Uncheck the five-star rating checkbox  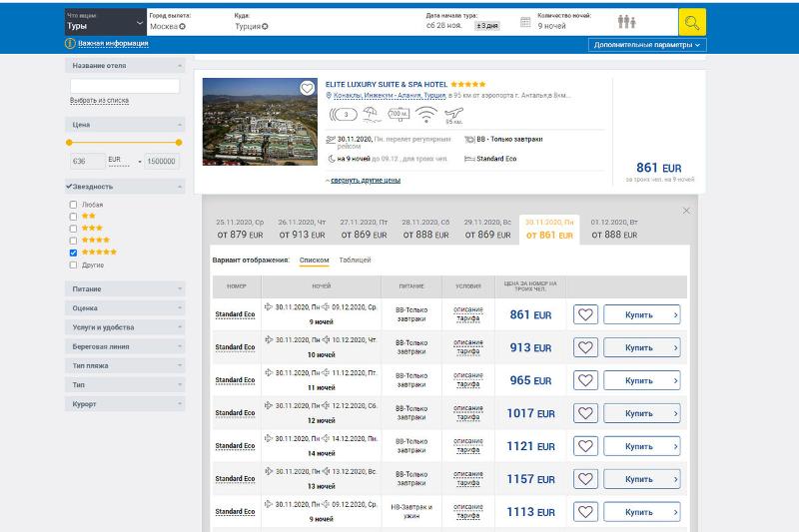click(x=73, y=253)
